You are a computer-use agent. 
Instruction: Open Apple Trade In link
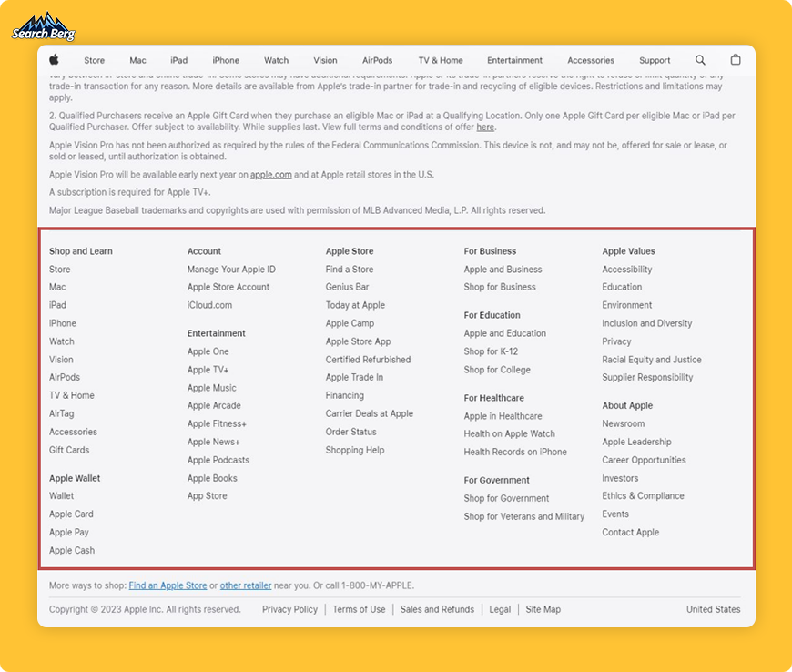tap(354, 378)
